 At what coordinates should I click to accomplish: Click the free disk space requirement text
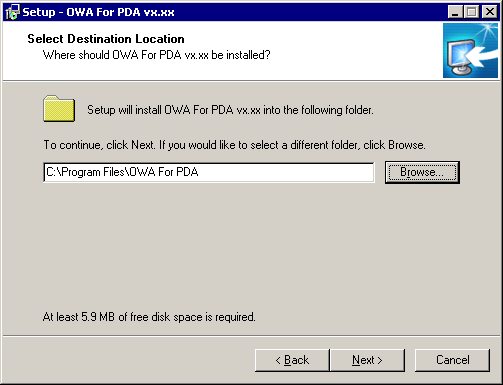click(x=149, y=317)
